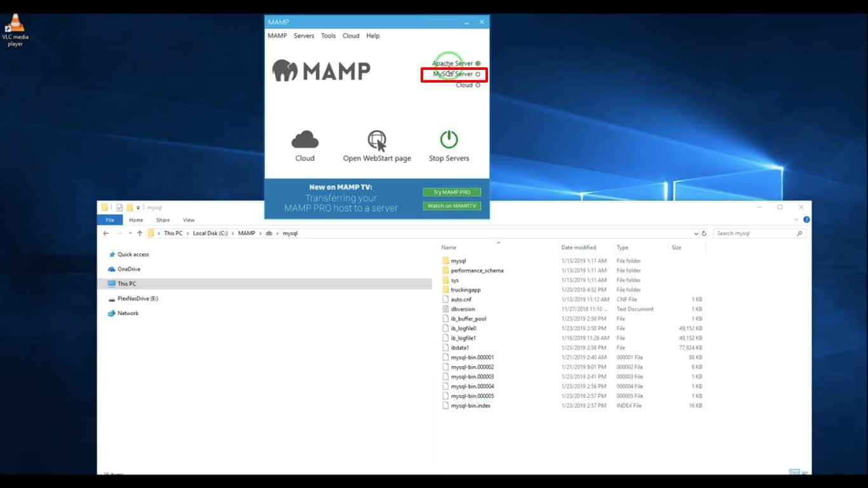
Task: Click the Explorer Back arrow
Action: pos(106,233)
